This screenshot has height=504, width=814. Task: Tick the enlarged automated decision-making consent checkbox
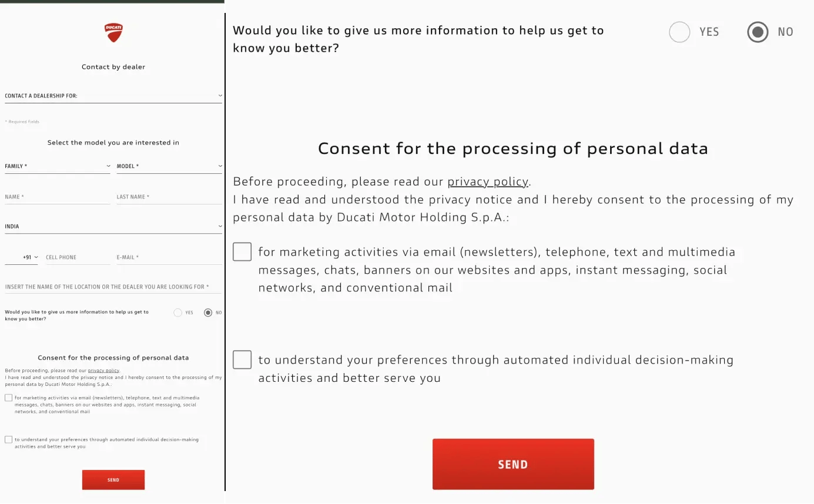pyautogui.click(x=242, y=359)
